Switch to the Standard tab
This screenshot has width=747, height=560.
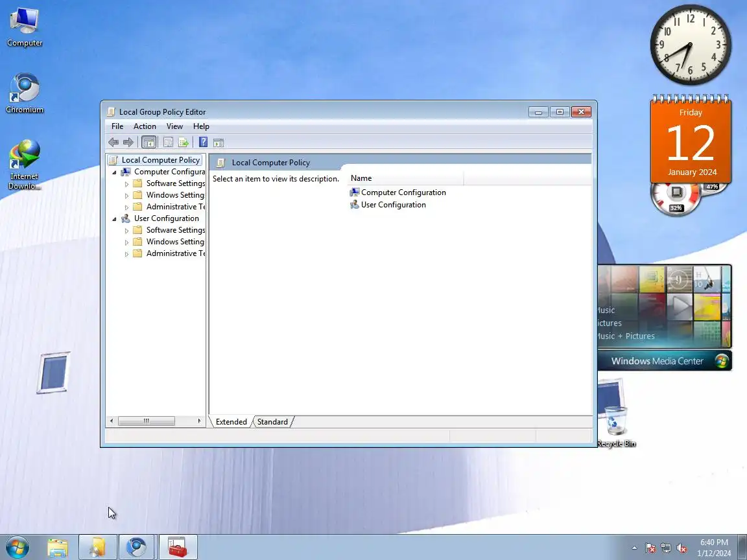272,422
